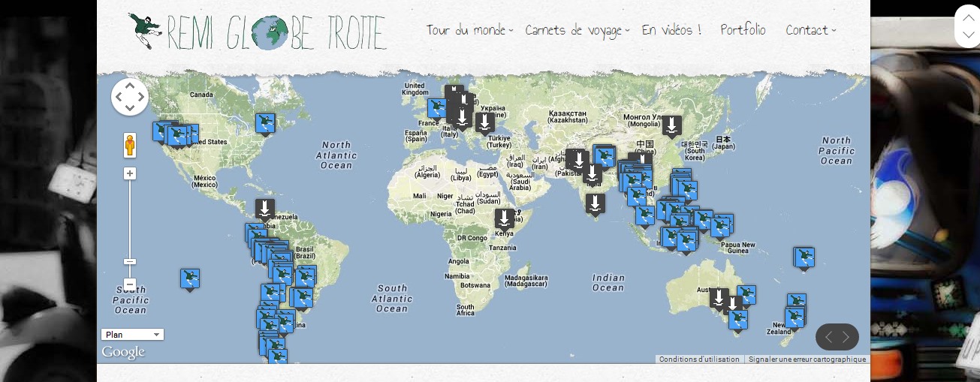
Task: Expand the Tour du monde submenu arrow
Action: tap(511, 31)
